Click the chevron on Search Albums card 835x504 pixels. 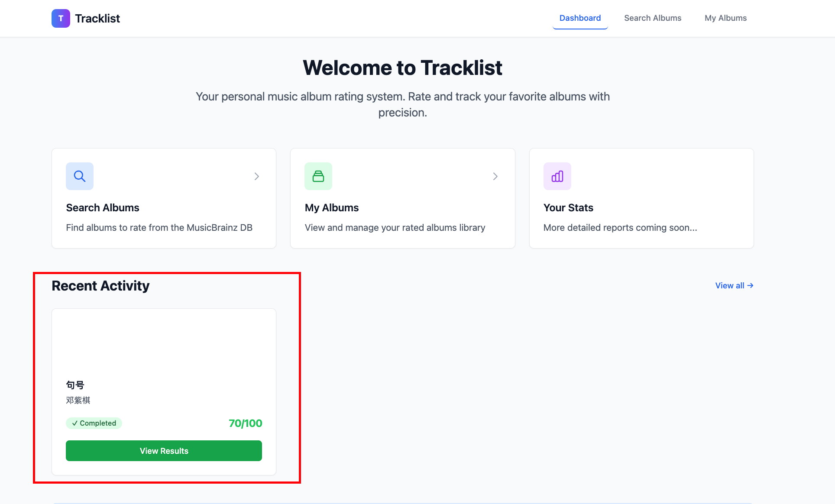[x=257, y=176]
